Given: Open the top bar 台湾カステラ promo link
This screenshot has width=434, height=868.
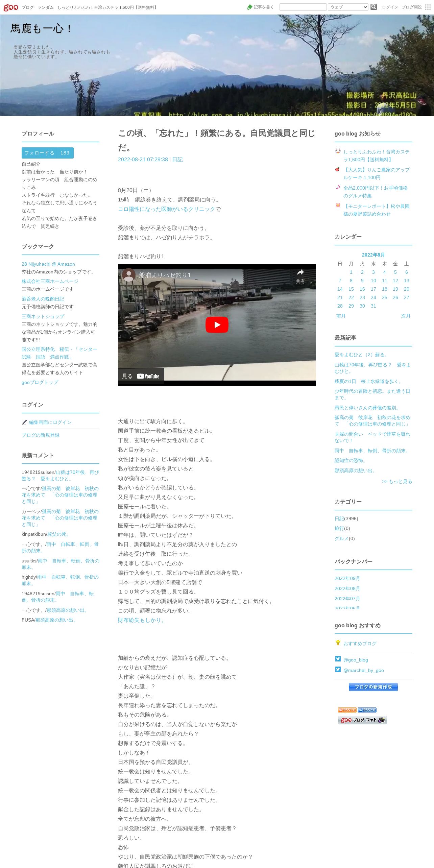Looking at the screenshot, I should (107, 7).
